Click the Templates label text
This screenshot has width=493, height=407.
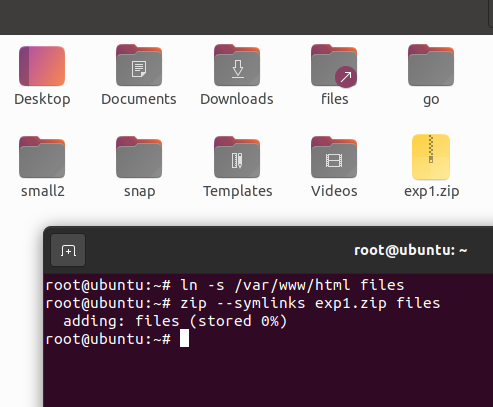pos(238,191)
